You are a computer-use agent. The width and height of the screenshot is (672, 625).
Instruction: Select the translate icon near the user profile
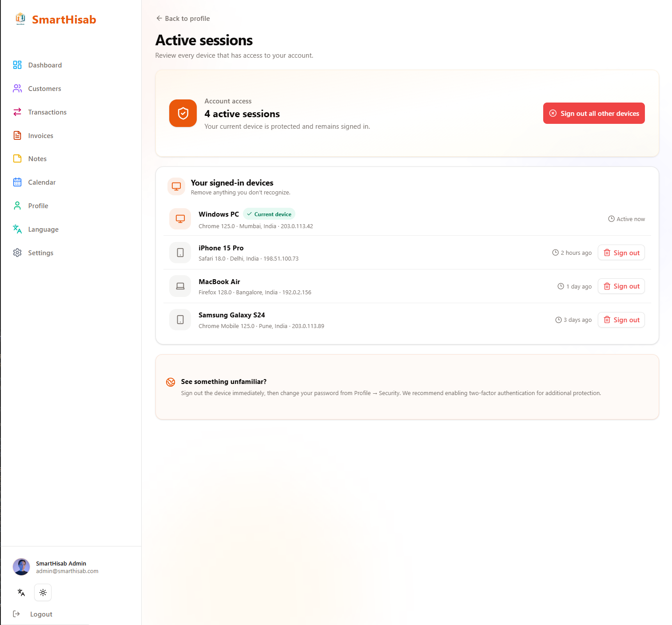21,593
